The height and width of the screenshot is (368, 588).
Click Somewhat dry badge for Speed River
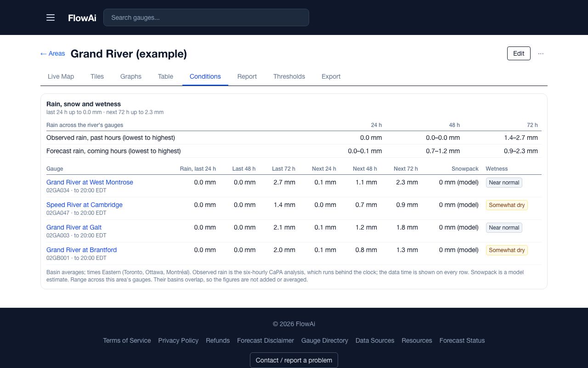click(x=507, y=205)
